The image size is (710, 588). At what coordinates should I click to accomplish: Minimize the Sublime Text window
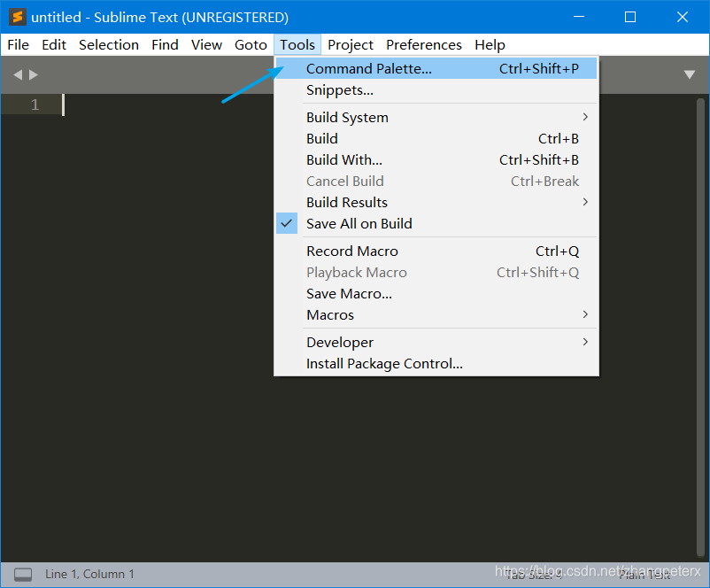coord(579,17)
